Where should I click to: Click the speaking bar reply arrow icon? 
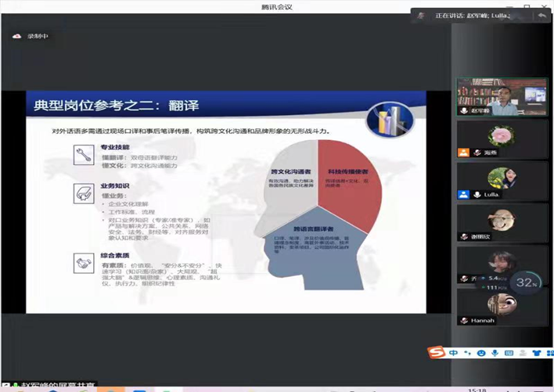(x=541, y=15)
